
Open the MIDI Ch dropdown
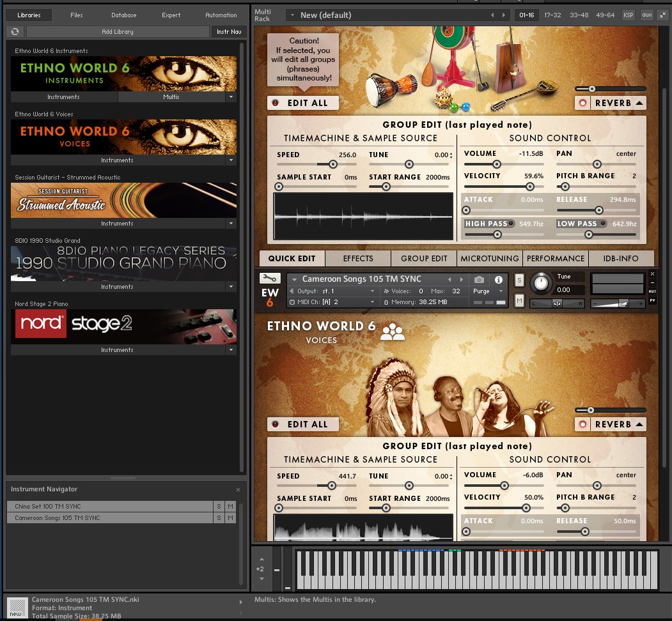coord(332,302)
